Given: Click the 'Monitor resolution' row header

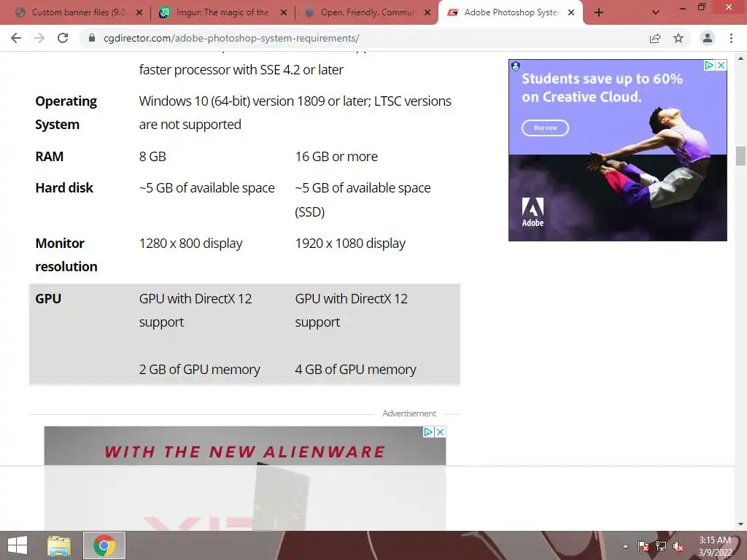Looking at the screenshot, I should (66, 254).
